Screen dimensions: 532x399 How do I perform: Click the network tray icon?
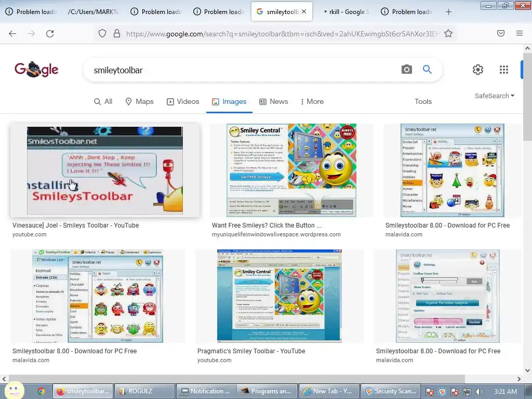(467, 392)
